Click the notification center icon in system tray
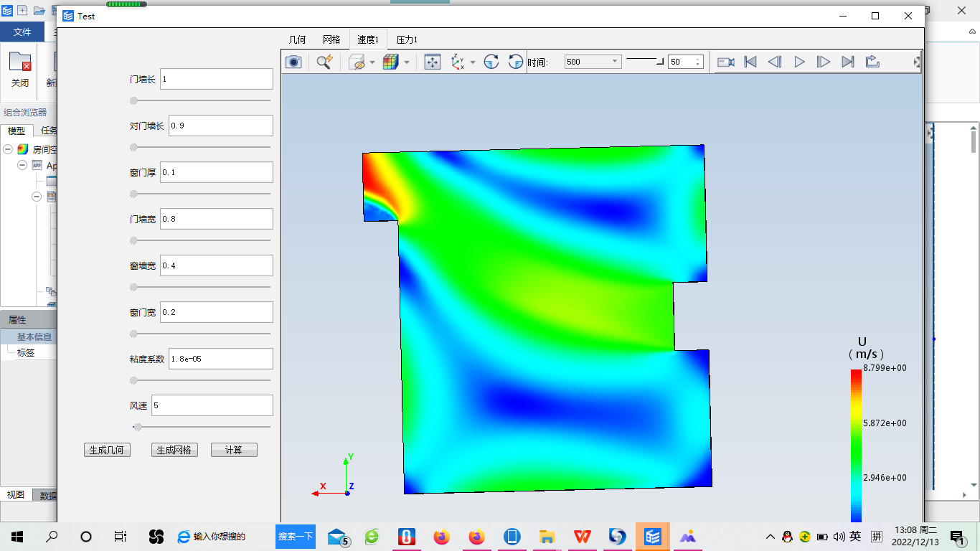 (957, 536)
